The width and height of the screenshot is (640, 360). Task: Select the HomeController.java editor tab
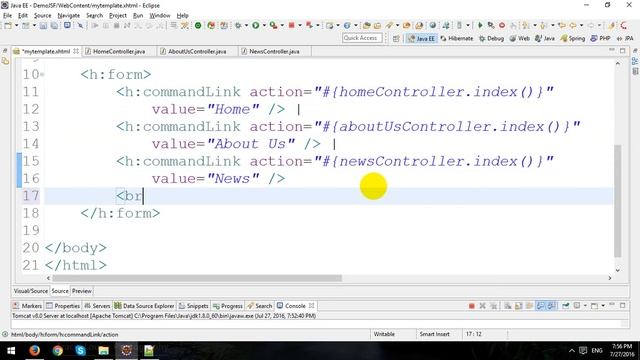[119, 51]
